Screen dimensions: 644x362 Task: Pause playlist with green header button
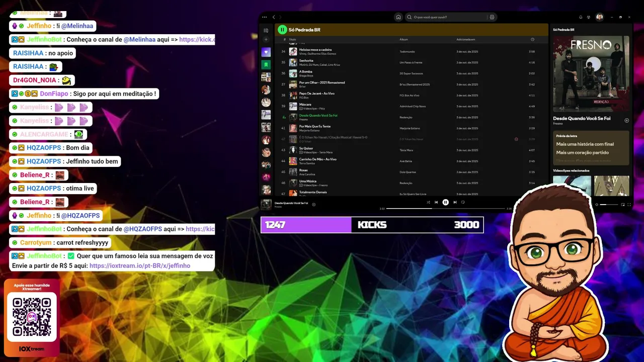[x=282, y=30]
